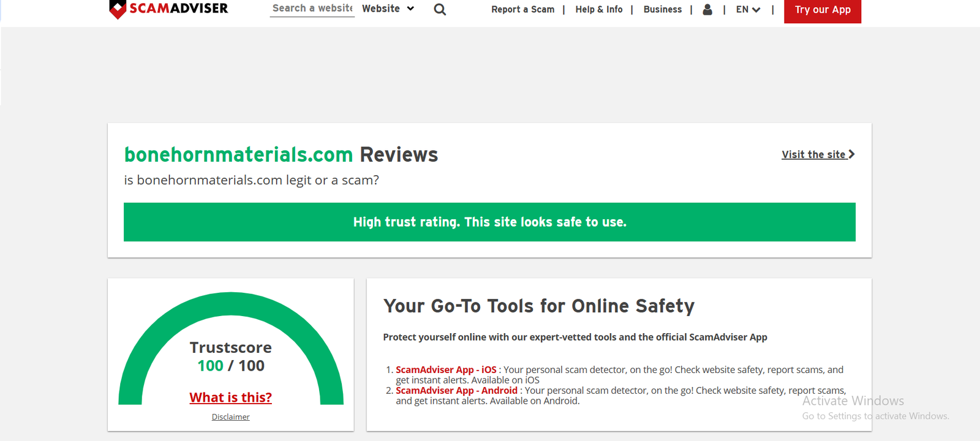This screenshot has height=441, width=980.
Task: Open the Help & Info menu
Action: [x=598, y=9]
